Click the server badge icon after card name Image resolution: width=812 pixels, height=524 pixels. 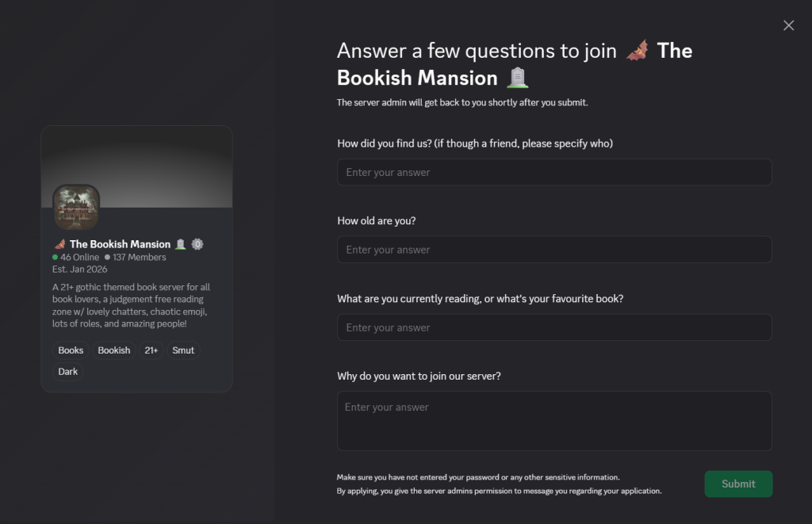pos(197,244)
